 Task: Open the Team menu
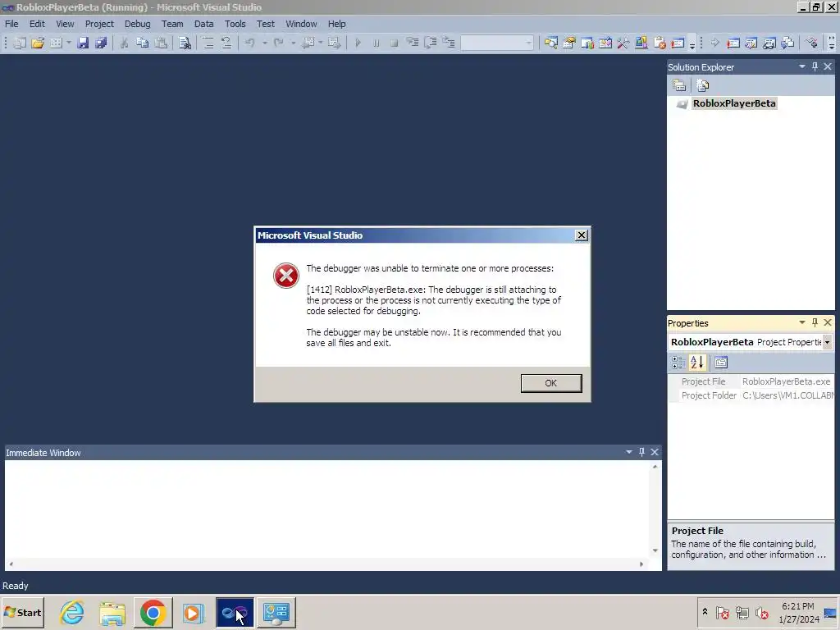[x=172, y=24]
